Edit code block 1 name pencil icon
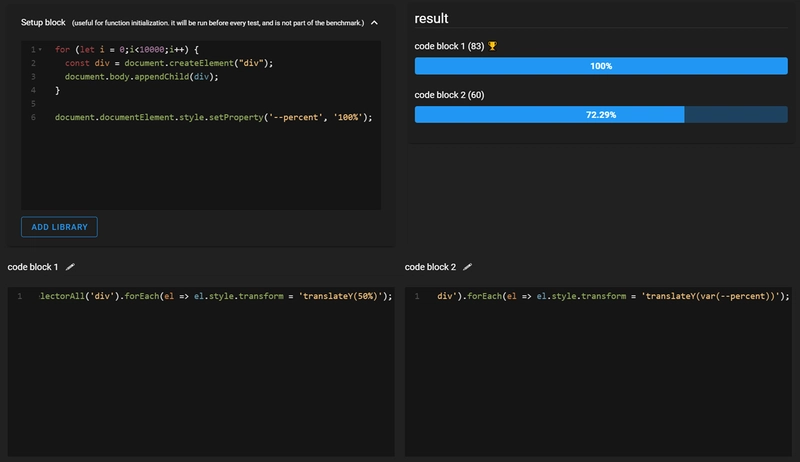 click(70, 267)
